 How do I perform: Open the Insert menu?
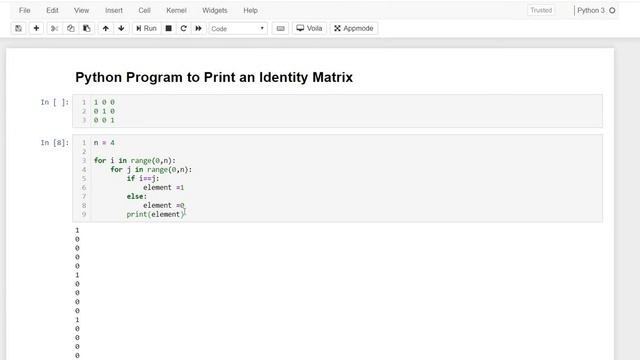pos(113,10)
